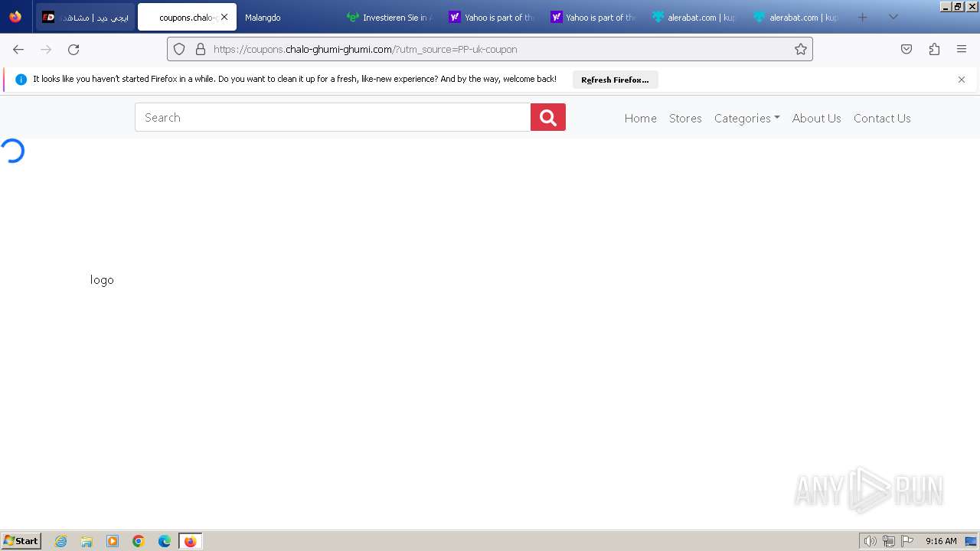This screenshot has height=551, width=980.
Task: Launch Internet Explorer from taskbar
Action: coord(61,541)
